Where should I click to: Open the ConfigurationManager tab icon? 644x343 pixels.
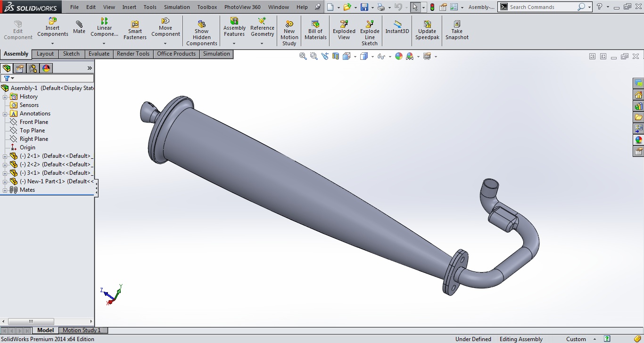[x=33, y=68]
